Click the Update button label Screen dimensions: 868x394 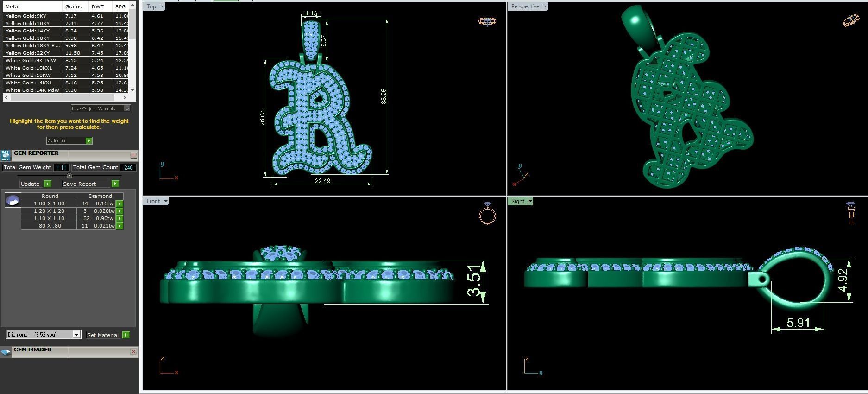[30, 184]
